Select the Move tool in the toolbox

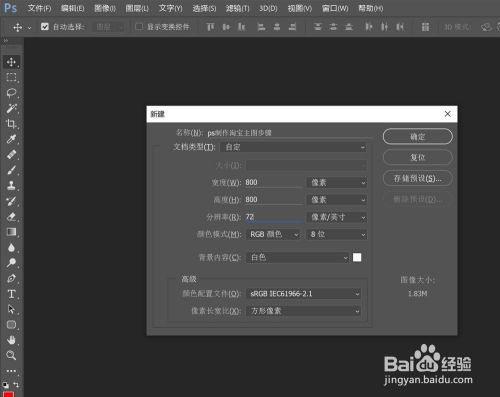pos(11,62)
